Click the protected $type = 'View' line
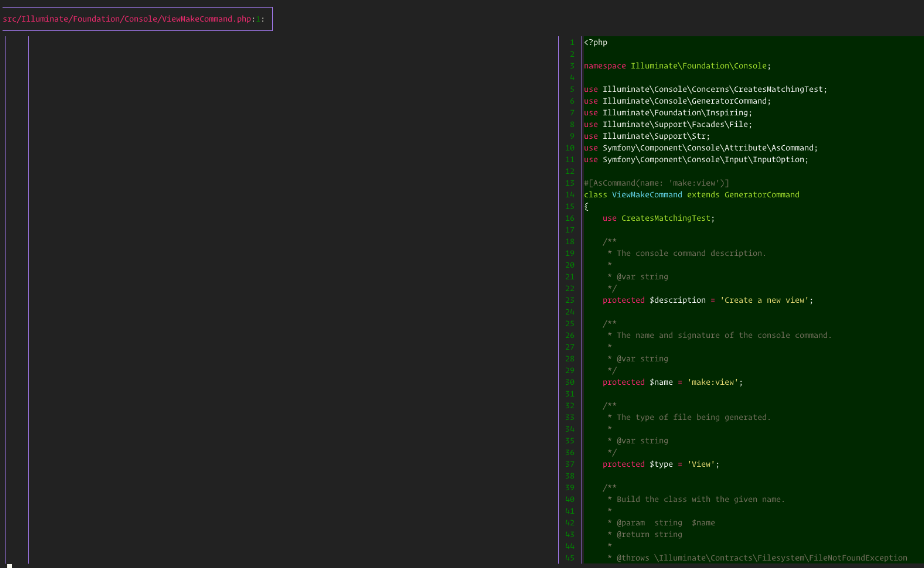The height and width of the screenshot is (568, 924). click(x=661, y=464)
